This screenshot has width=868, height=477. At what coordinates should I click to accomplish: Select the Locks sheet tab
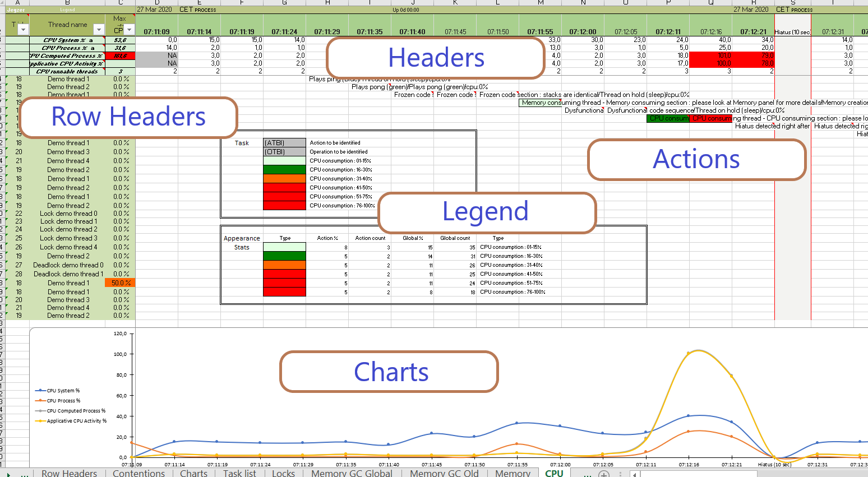(x=283, y=474)
